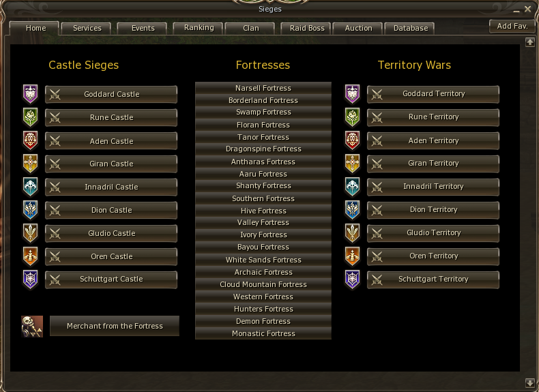
Task: Open White Sands Fortress entry
Action: pos(263,260)
